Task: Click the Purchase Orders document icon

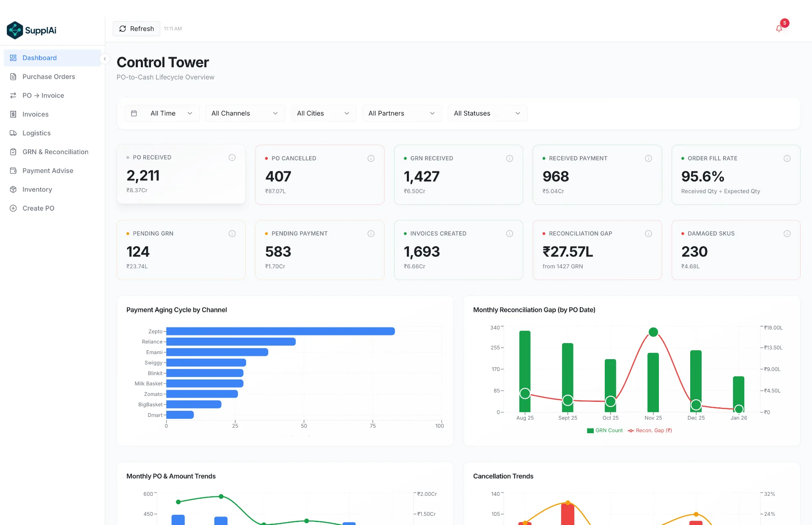Action: (13, 77)
